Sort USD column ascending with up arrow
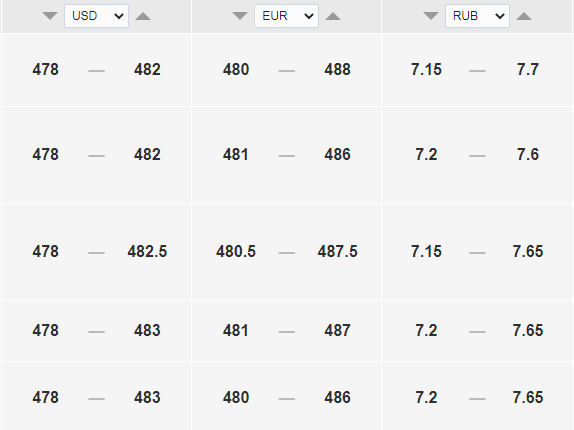 143,16
